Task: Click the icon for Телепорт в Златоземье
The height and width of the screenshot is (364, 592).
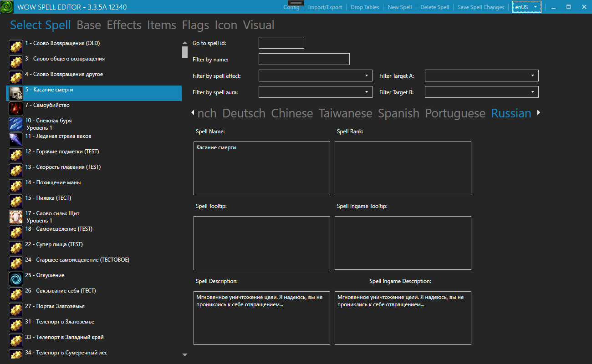Action: 16,325
